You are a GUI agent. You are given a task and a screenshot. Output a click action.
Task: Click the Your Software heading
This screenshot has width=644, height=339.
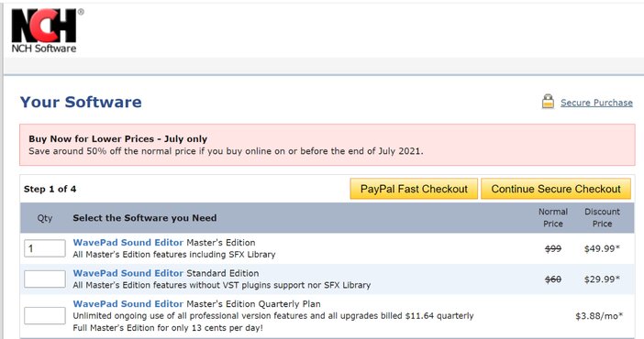pos(81,102)
